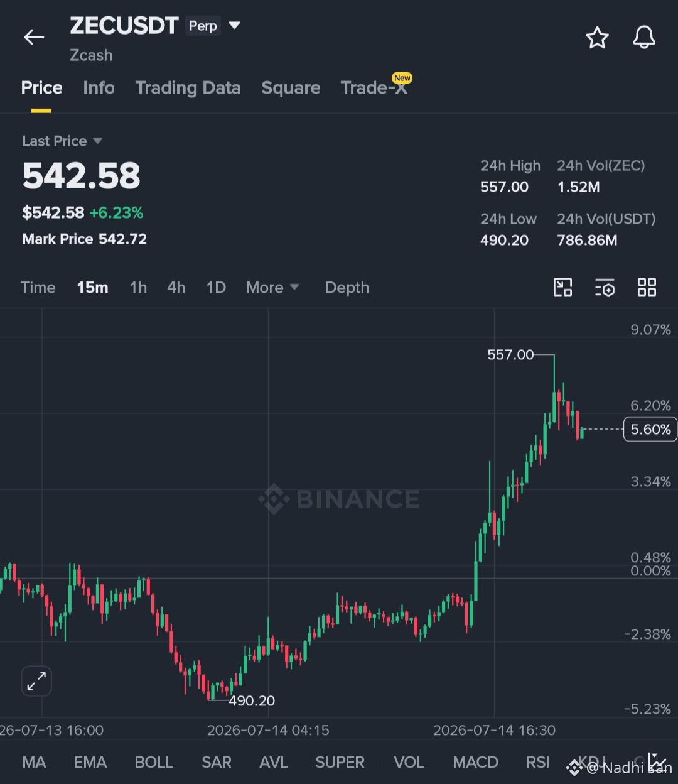
Task: Tap the back arrow icon
Action: 34,38
